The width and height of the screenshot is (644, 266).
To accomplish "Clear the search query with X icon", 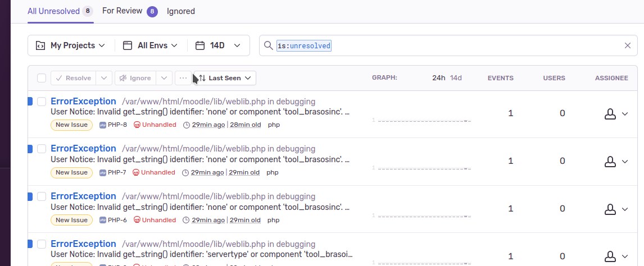I will click(x=627, y=45).
